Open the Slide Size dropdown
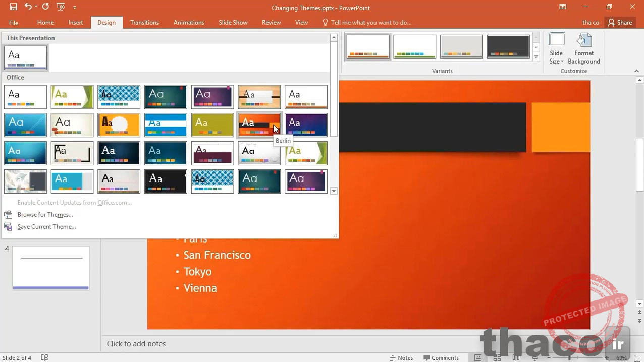 pyautogui.click(x=556, y=49)
